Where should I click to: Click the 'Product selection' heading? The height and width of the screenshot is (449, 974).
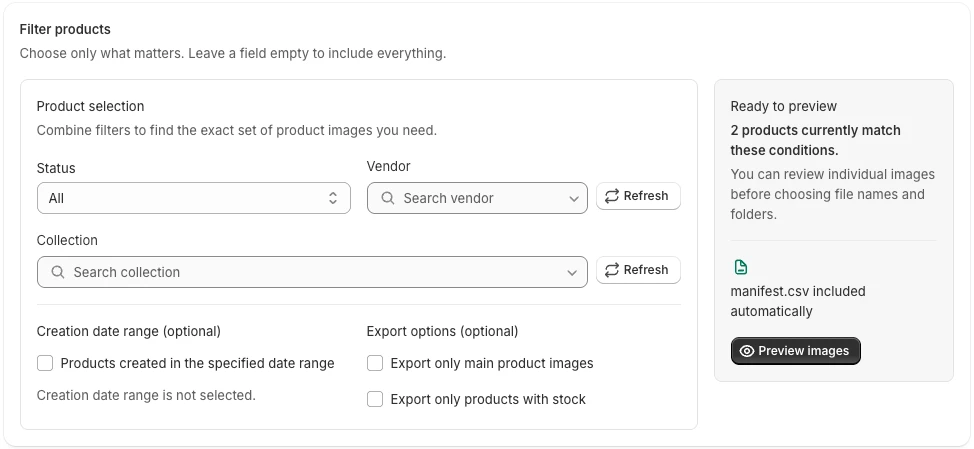[x=90, y=106]
